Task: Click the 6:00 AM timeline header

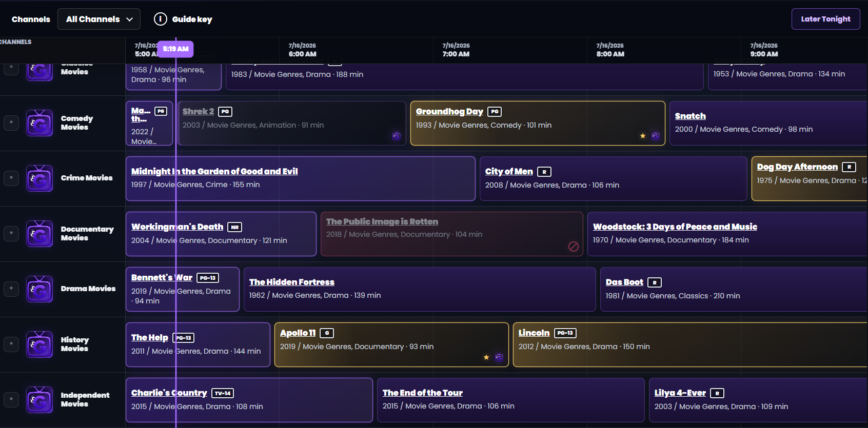Action: click(x=302, y=50)
